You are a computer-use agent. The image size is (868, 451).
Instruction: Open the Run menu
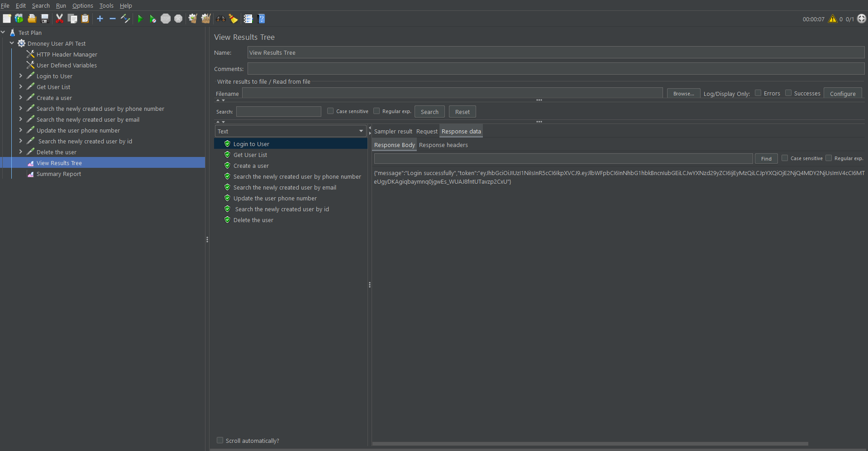pyautogui.click(x=61, y=5)
